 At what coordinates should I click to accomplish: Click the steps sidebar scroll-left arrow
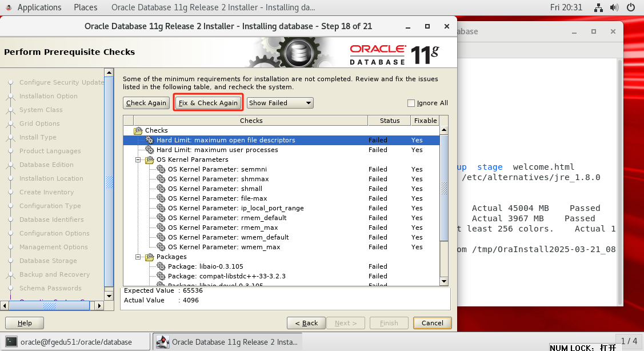[x=5, y=306]
